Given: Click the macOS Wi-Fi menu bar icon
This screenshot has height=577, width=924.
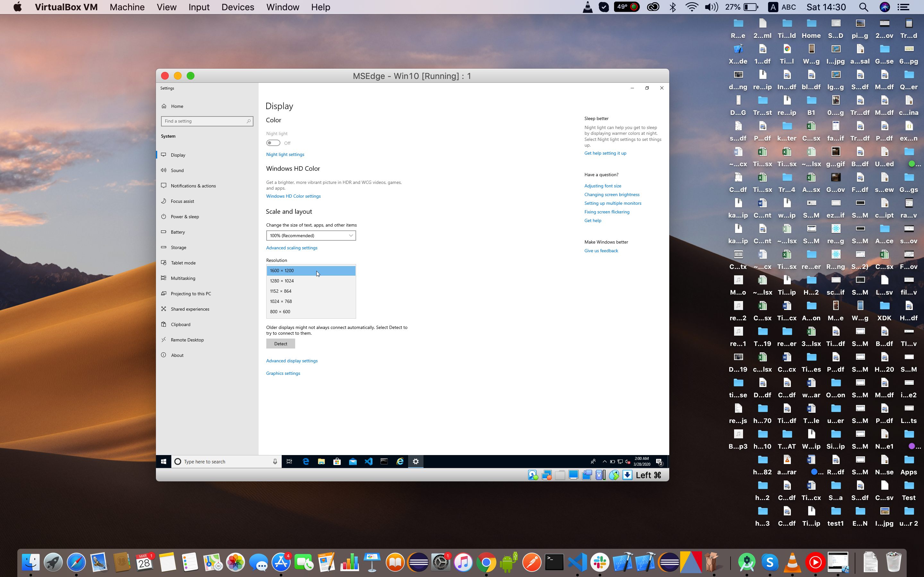Looking at the screenshot, I should (692, 7).
